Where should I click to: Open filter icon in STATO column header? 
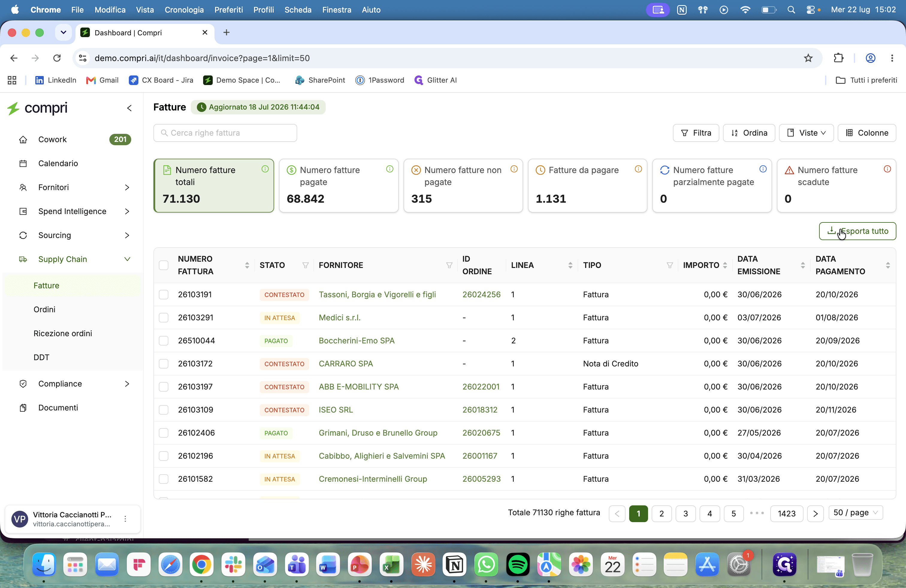tap(305, 265)
